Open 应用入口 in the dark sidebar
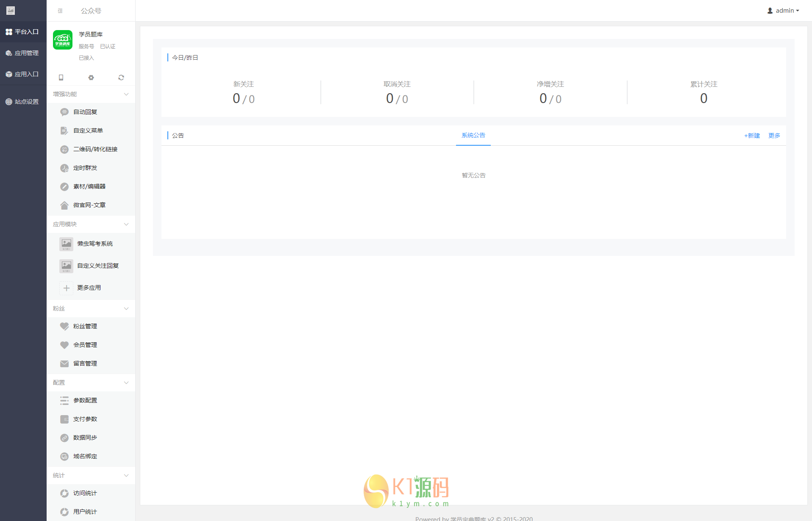The width and height of the screenshot is (812, 521). [x=23, y=74]
